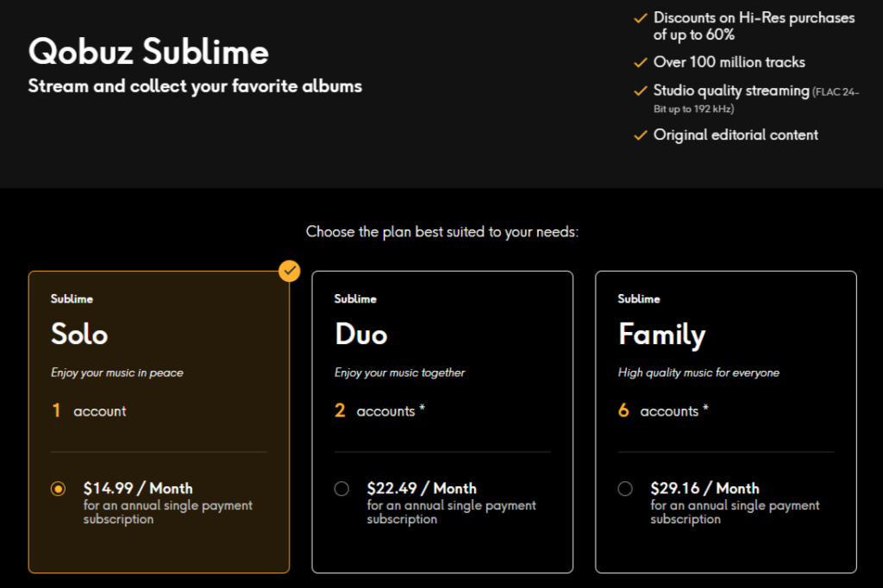Choose the Sublime Solo plan heading
Viewport: 883px width, 588px height.
click(79, 334)
